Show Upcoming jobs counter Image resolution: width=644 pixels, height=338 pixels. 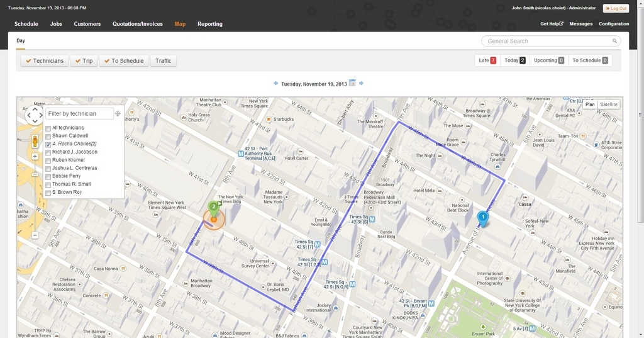pos(548,60)
